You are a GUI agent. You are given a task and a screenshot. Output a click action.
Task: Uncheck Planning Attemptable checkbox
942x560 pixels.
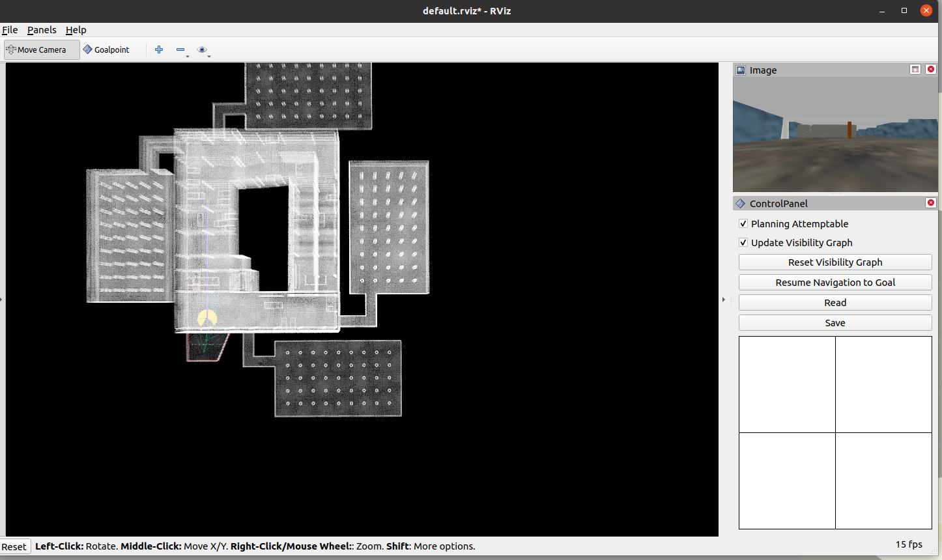743,224
